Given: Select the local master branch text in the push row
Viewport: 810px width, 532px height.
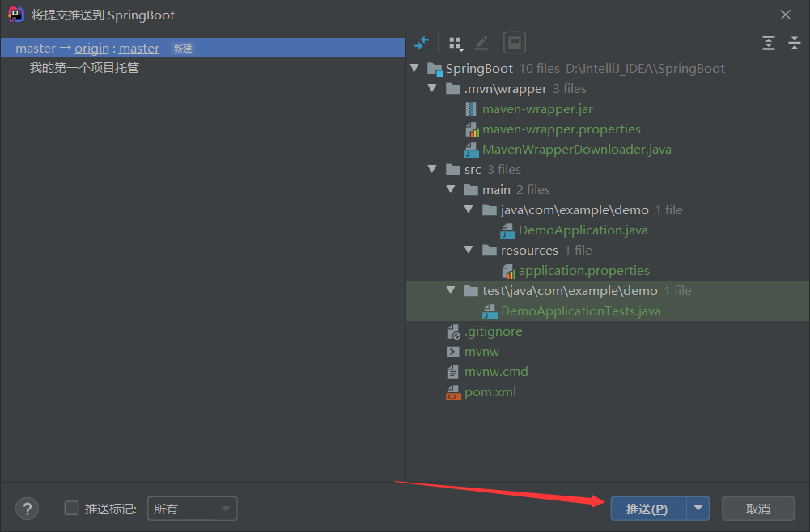Looking at the screenshot, I should click(x=36, y=48).
